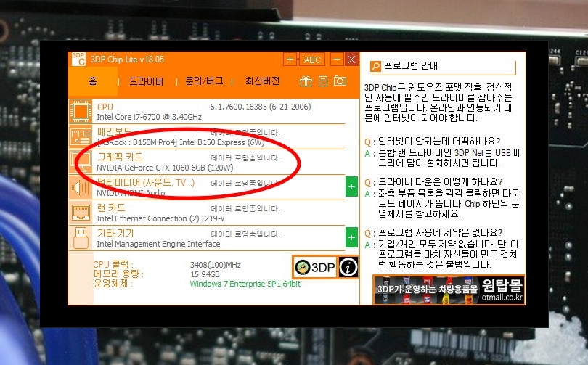The width and height of the screenshot is (588, 365).
Task: Click the 15.94GB memory value
Action: pos(205,274)
